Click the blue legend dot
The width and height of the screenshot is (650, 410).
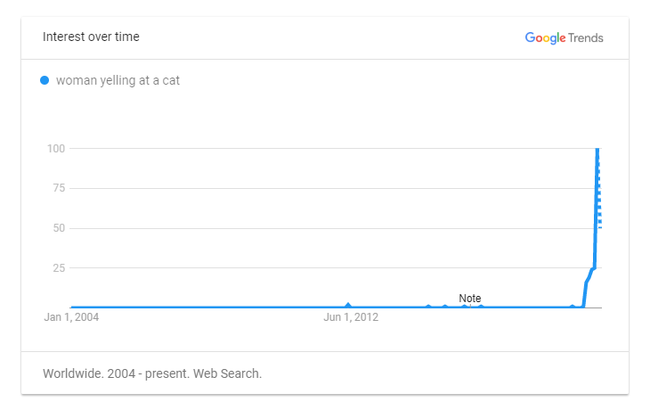point(44,80)
